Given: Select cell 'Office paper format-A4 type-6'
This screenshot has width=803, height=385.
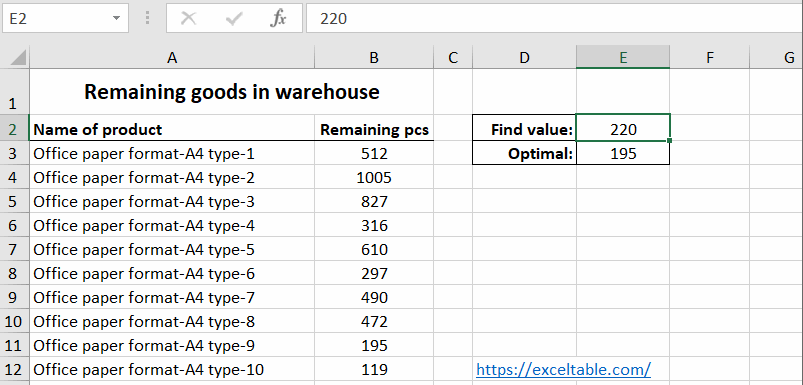Looking at the screenshot, I should tap(172, 273).
